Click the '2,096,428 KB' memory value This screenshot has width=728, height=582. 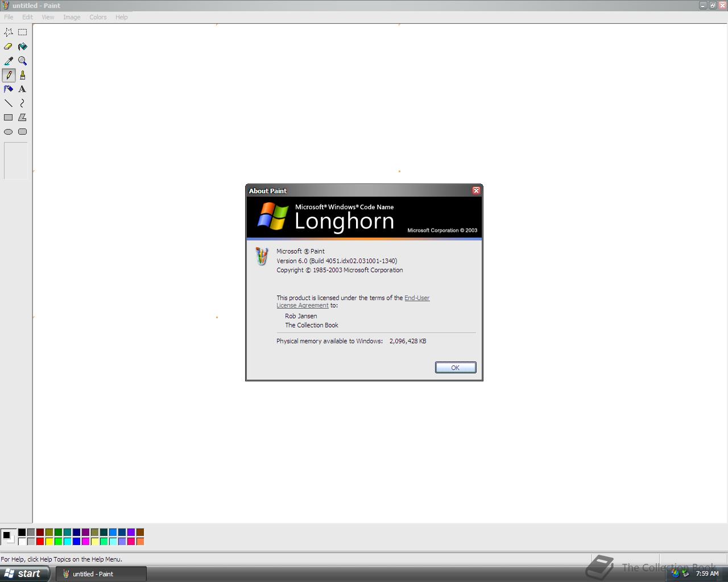click(408, 341)
